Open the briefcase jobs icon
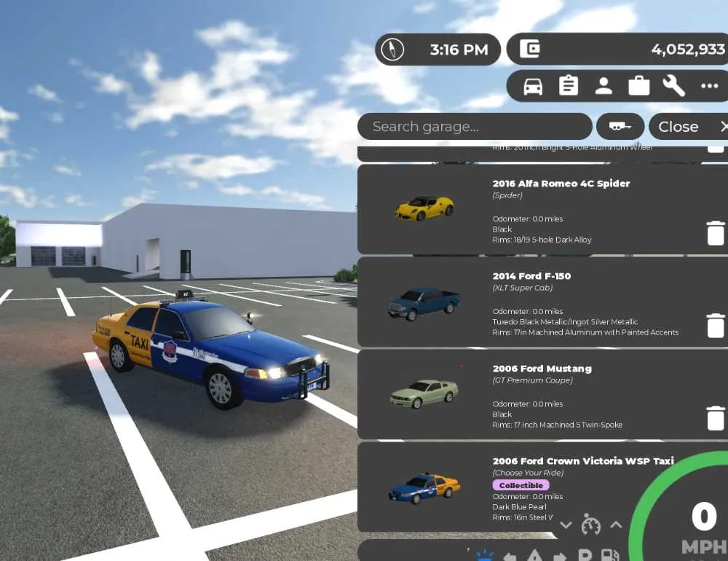The width and height of the screenshot is (728, 561). (x=639, y=86)
